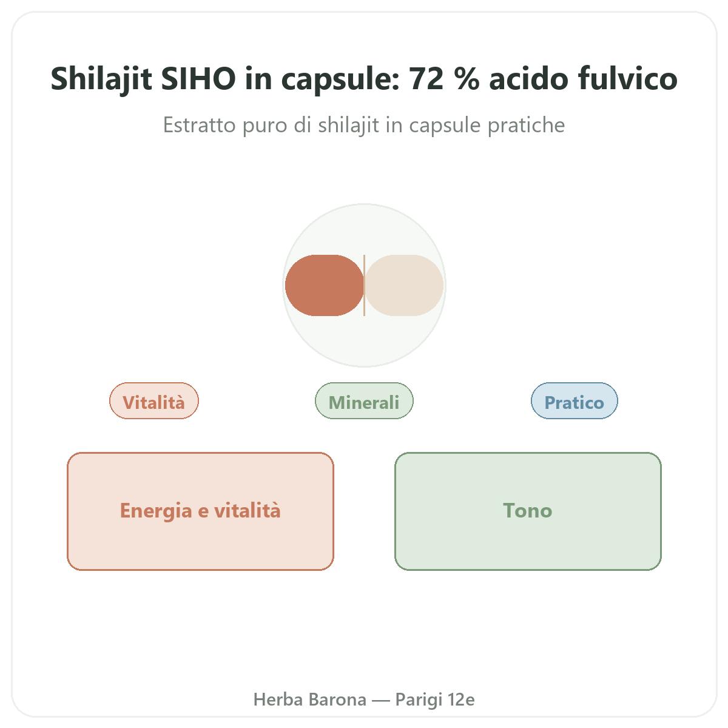Click the word 'SIHO' in the title
The height and width of the screenshot is (728, 728).
198,79
